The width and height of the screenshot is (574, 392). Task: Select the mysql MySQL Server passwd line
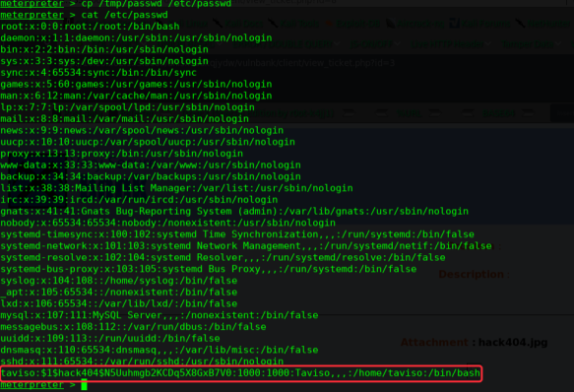pyautogui.click(x=159, y=315)
